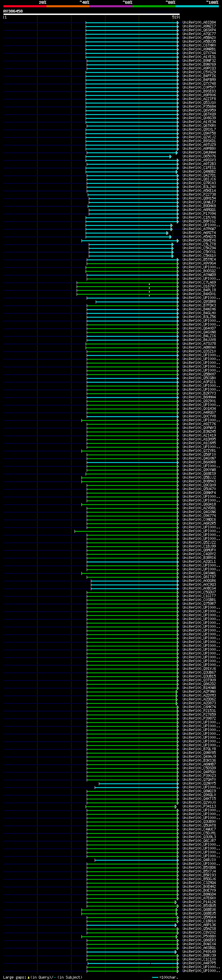Click the purple ~60% identity legend segment

[x=111, y=6]
